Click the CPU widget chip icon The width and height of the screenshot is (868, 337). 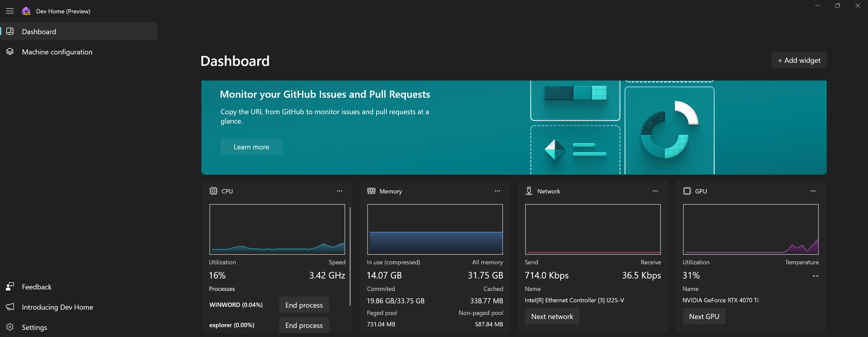(213, 191)
